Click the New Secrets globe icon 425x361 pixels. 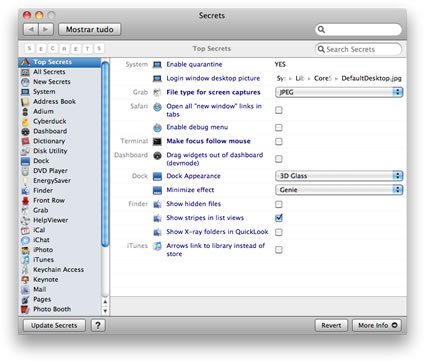(25, 82)
